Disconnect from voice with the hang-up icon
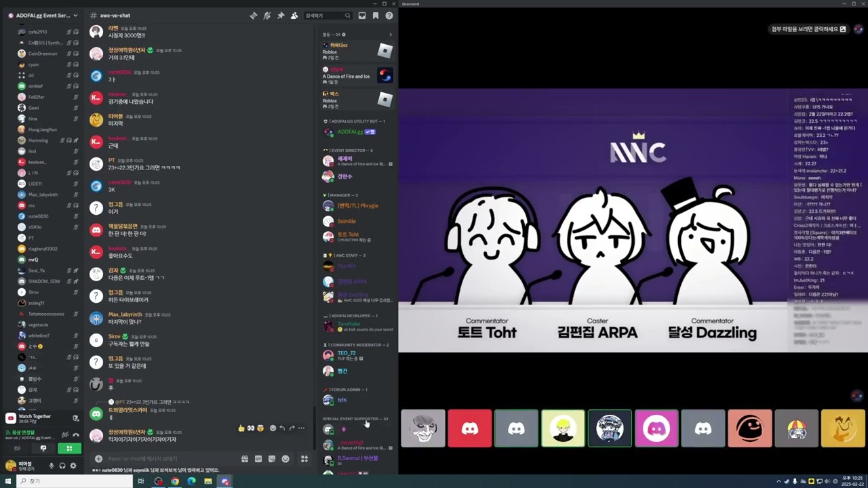 76,434
